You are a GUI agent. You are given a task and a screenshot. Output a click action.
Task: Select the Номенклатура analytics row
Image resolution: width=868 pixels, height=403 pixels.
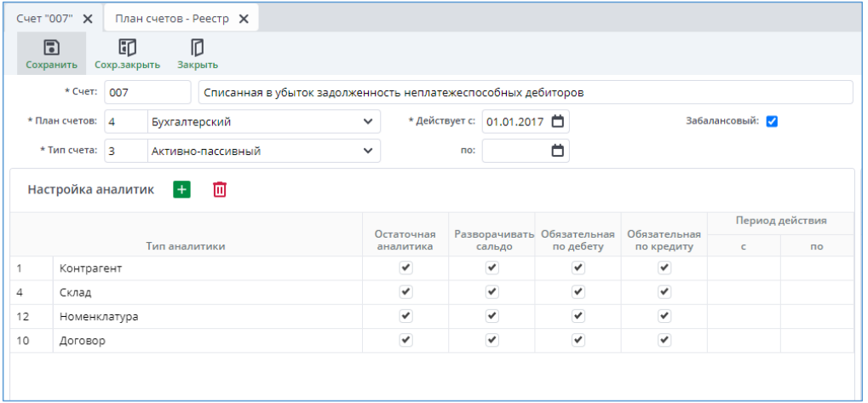99,317
